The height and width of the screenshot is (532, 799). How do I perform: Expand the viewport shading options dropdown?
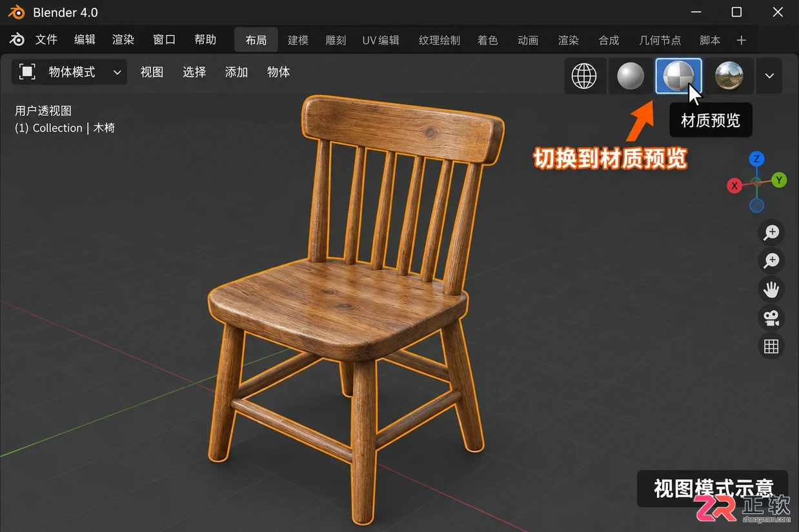(769, 76)
